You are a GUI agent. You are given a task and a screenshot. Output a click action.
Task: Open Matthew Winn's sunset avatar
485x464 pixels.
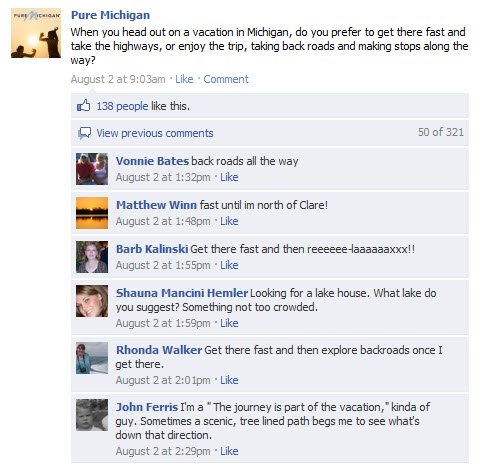(x=92, y=213)
